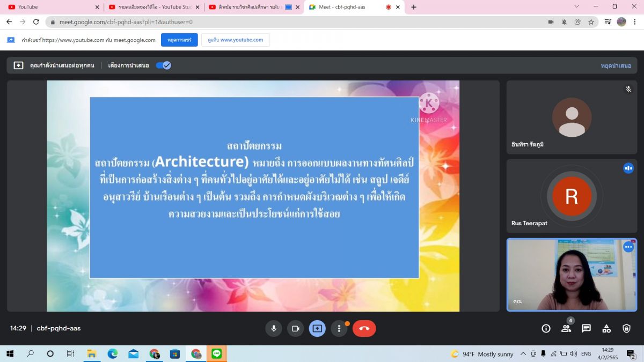Show the participants people panel
Screen dimensions: 644x362
[x=566, y=328]
